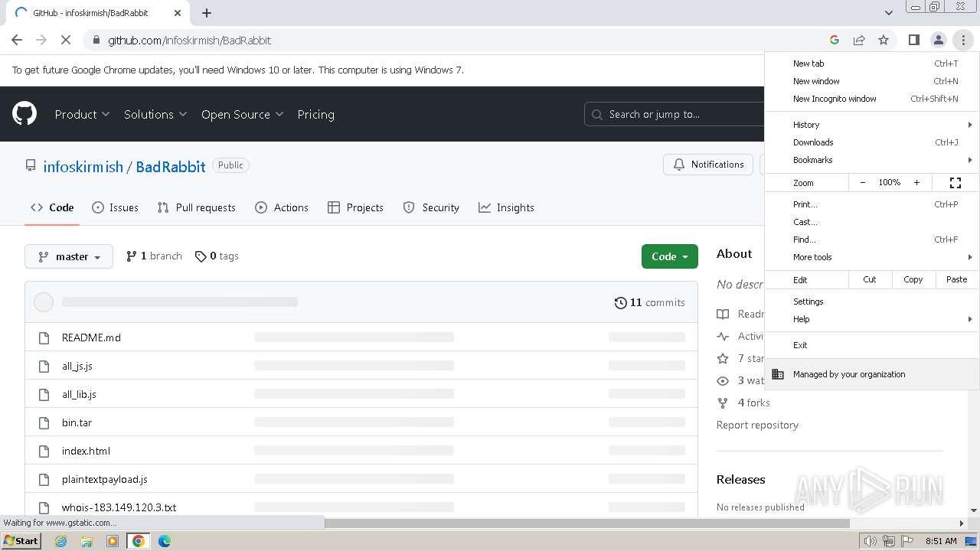Open Chrome profile avatar icon
The width and height of the screenshot is (980, 551).
(938, 40)
